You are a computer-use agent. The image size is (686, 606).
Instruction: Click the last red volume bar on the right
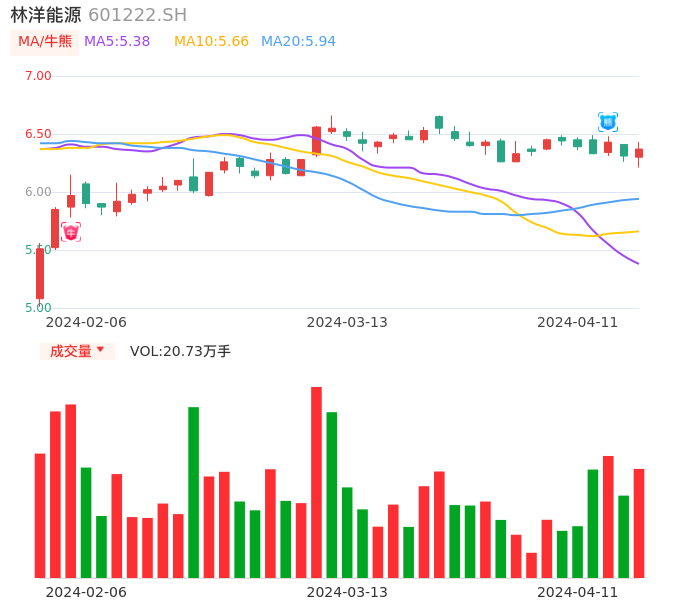coord(639,523)
